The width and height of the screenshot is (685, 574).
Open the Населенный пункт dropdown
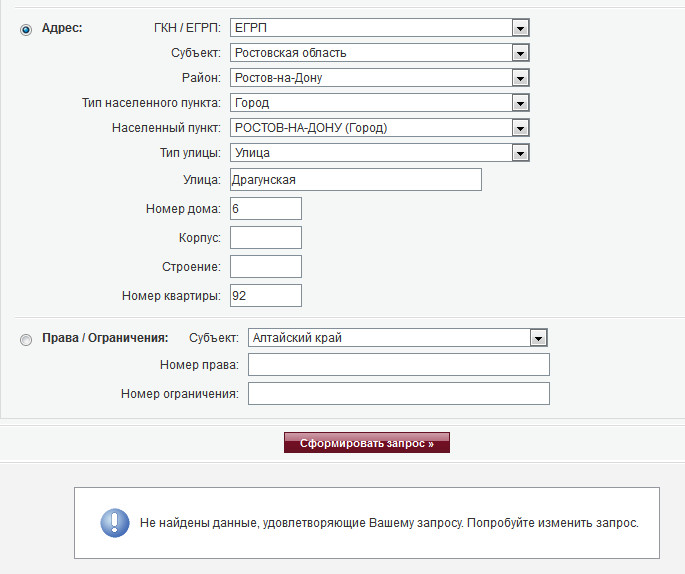click(379, 128)
